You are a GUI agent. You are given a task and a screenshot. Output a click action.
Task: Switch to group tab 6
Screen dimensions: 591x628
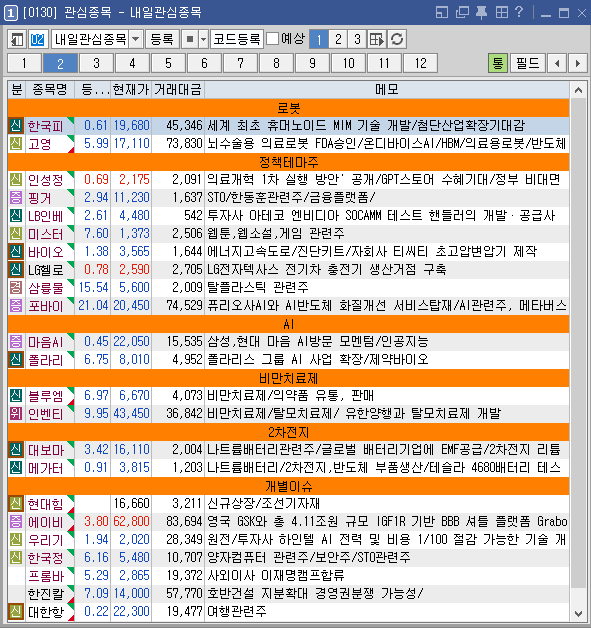tap(205, 63)
